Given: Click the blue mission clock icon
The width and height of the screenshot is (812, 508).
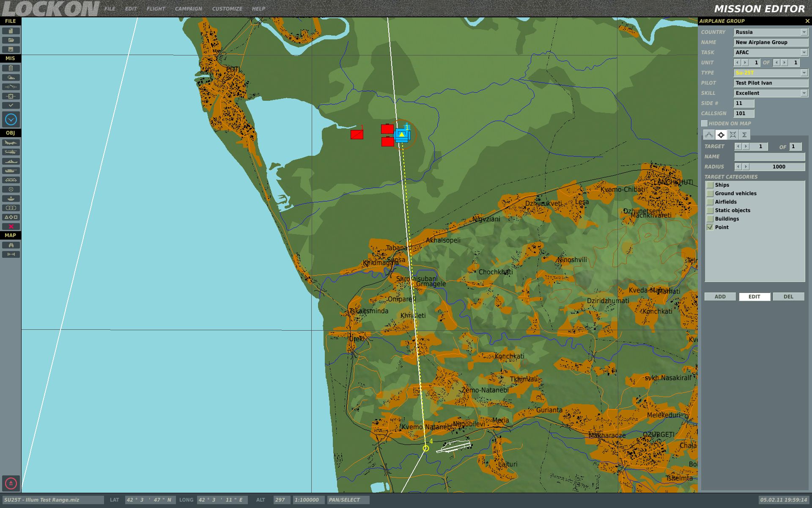Looking at the screenshot, I should click(x=11, y=119).
